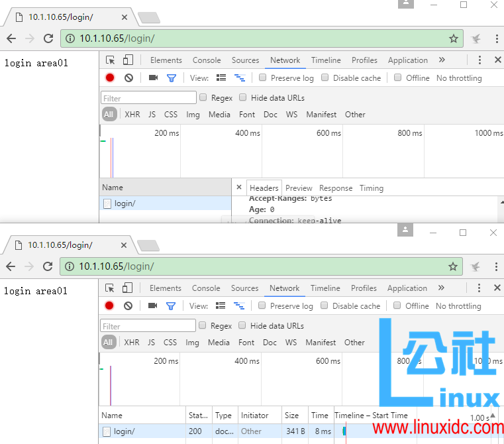504x444 pixels.
Task: Toggle device toolbar in bottom DevTools
Action: pos(127,288)
